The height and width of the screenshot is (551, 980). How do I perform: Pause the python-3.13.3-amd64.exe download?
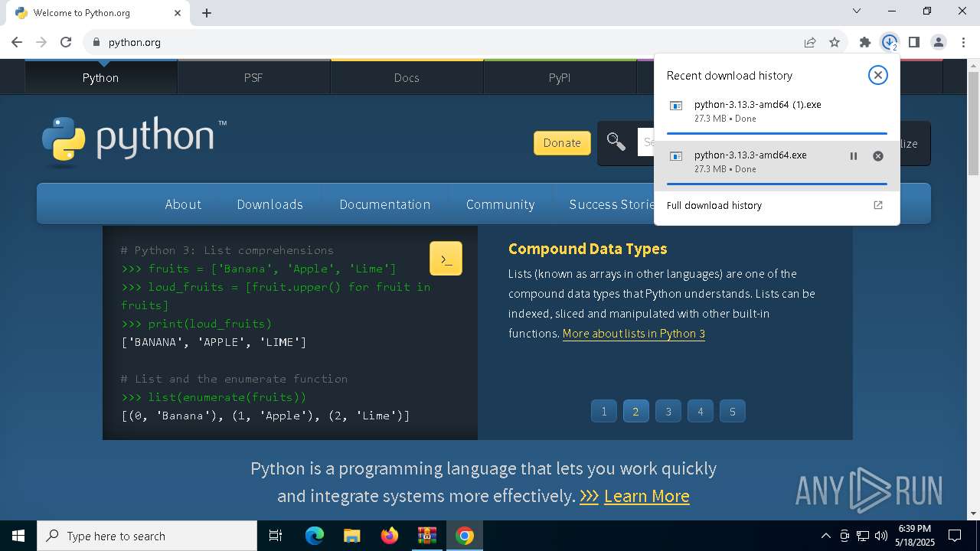click(854, 156)
